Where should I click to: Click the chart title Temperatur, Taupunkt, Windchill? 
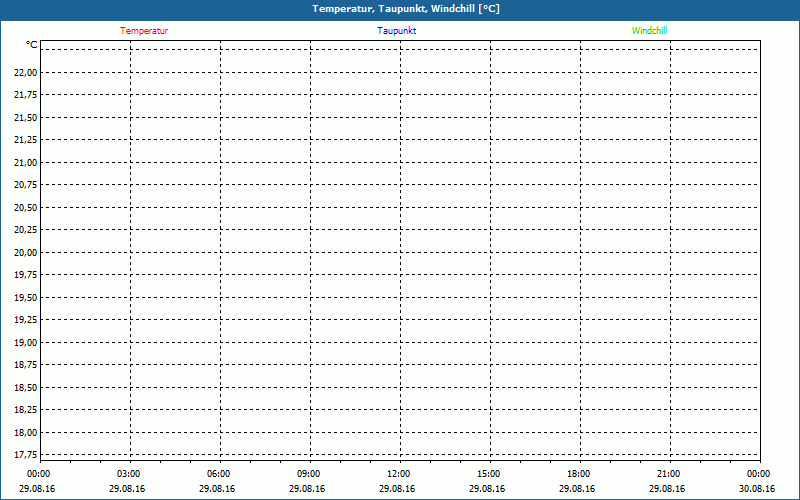click(406, 9)
